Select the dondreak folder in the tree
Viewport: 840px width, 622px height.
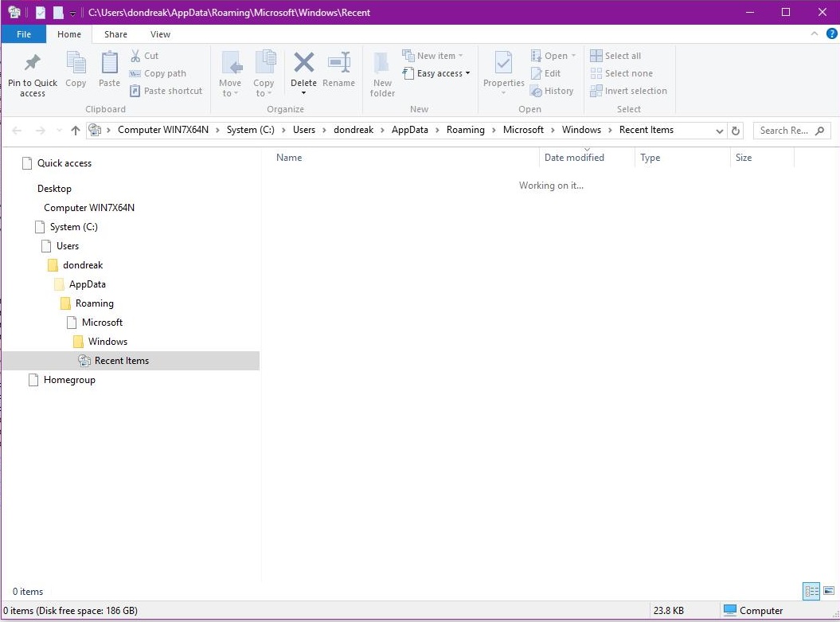point(83,265)
